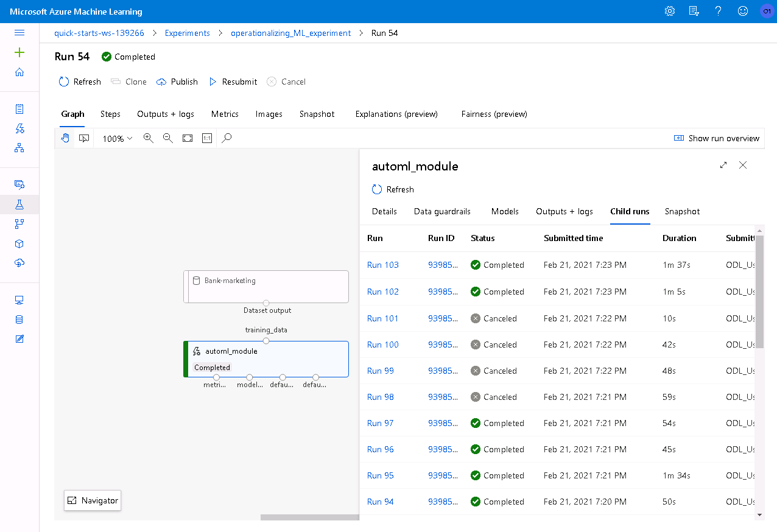
Task: Open Models cube icon in sidebar
Action: coord(19,243)
